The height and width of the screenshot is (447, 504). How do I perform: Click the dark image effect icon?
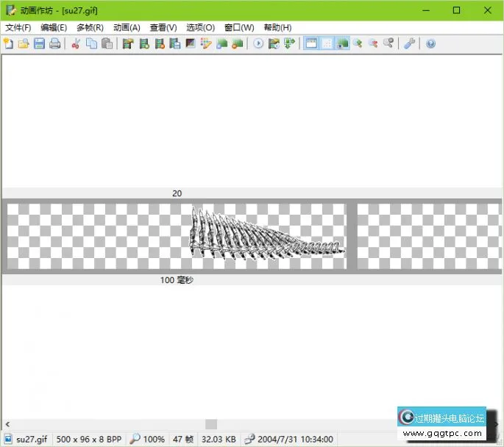click(x=191, y=43)
